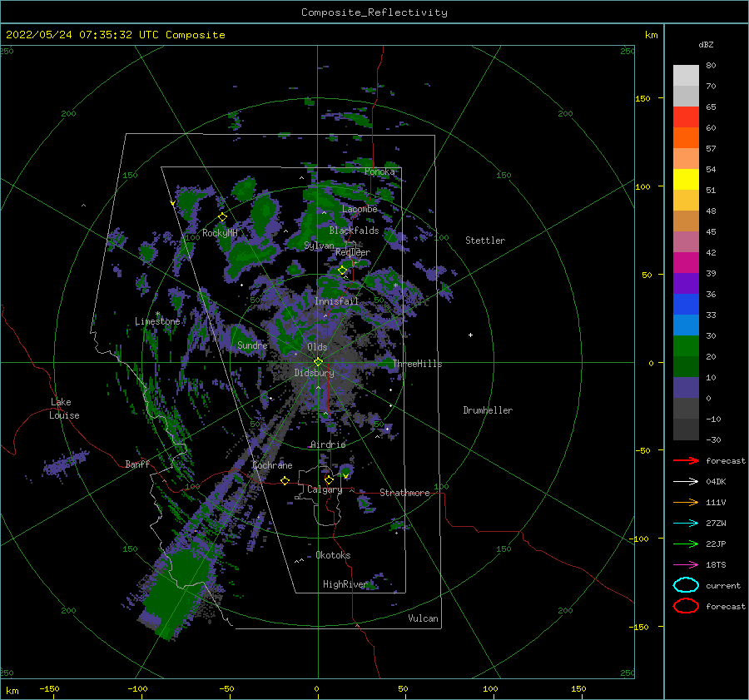Click the Lacombe label
The width and height of the screenshot is (749, 700).
click(x=360, y=209)
